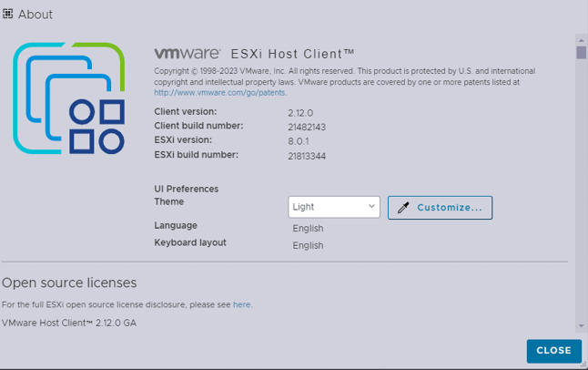Open the Theme dropdown showing Light

pyautogui.click(x=334, y=207)
